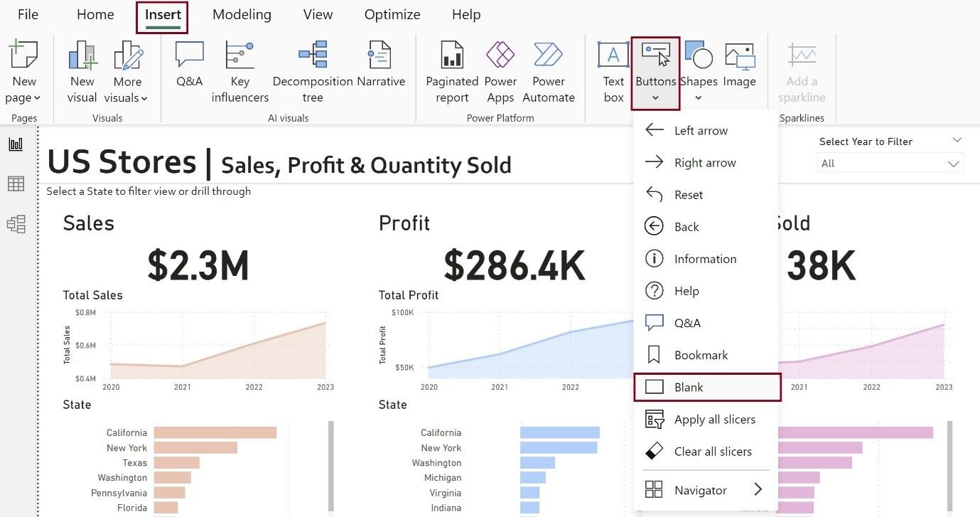Choose the Back button option

tap(706, 227)
